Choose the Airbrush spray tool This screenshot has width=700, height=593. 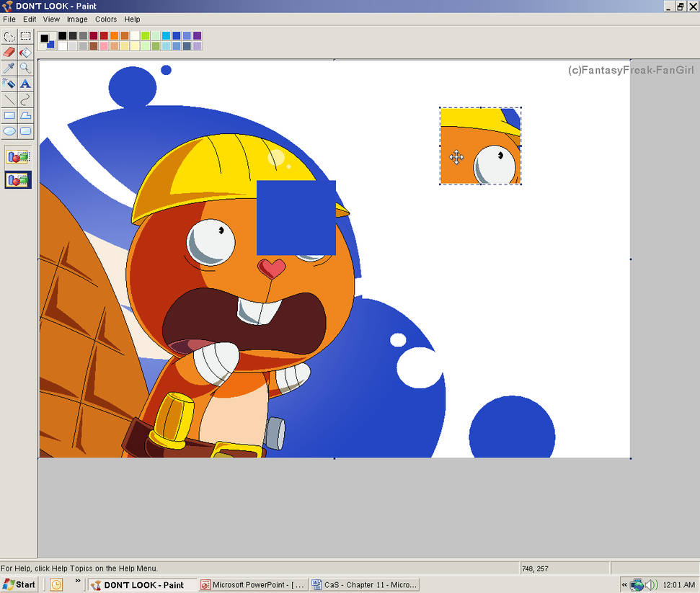coord(9,84)
